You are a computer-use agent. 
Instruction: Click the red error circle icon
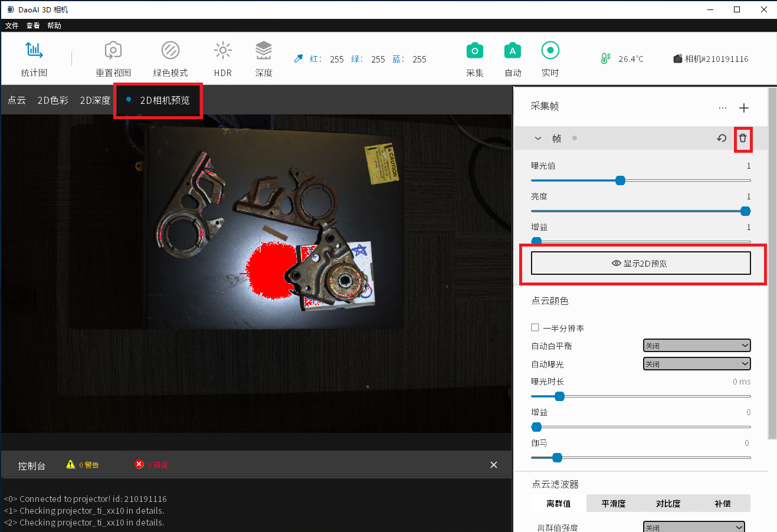[x=139, y=464]
